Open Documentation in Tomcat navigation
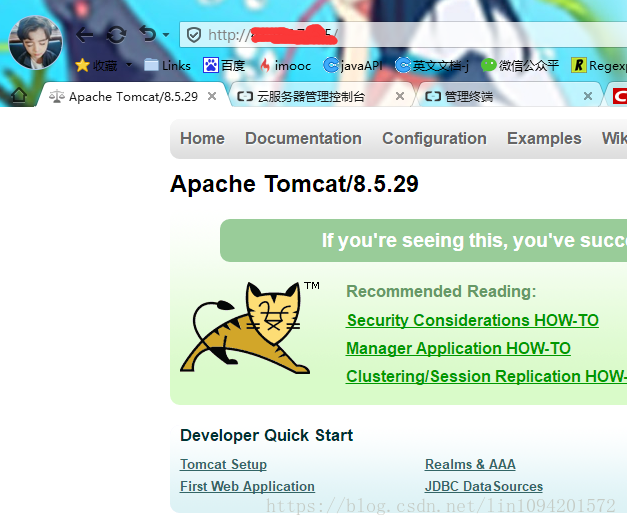 tap(303, 138)
